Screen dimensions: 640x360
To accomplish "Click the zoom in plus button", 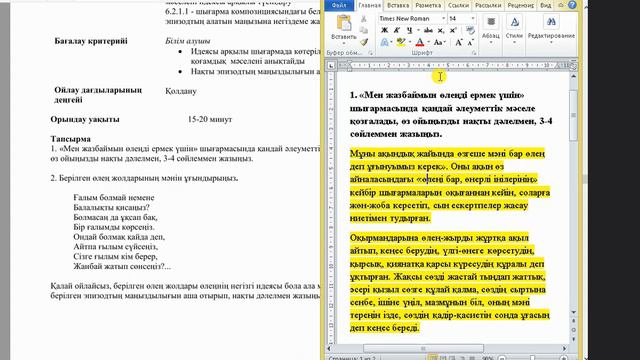I will (564, 358).
